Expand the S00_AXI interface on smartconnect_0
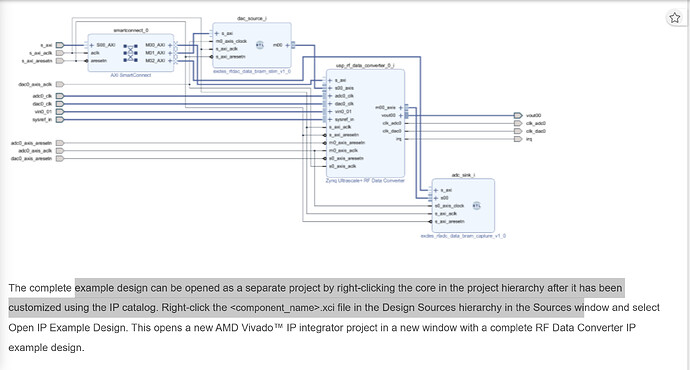The width and height of the screenshot is (690, 370). coord(92,45)
